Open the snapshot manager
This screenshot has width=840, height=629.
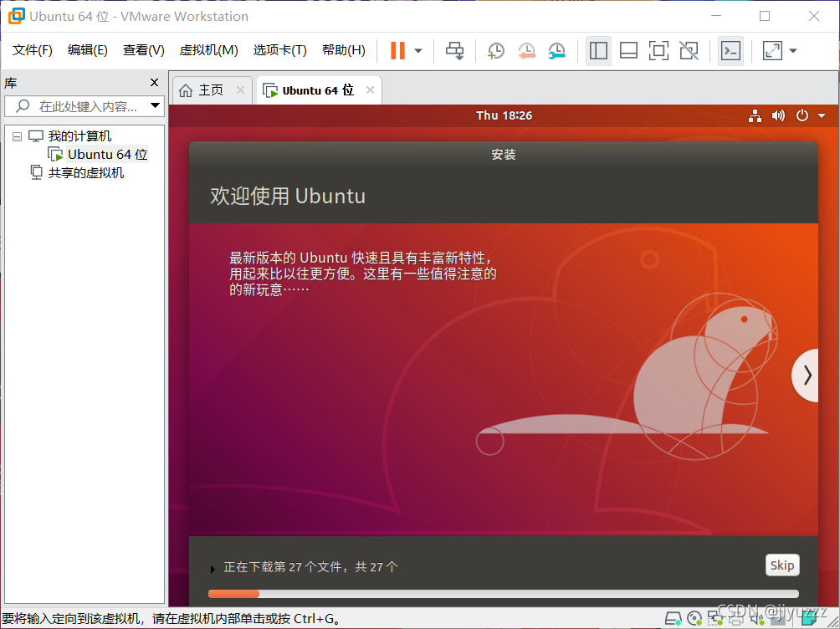[557, 50]
